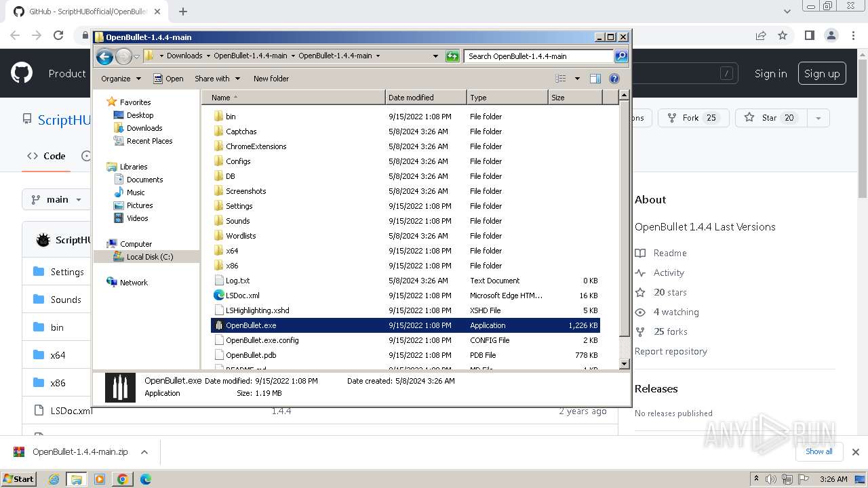Sort by the Size column header
868x488 pixels.
[x=575, y=98]
